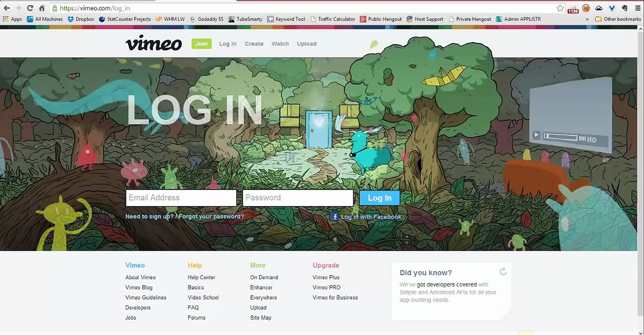Open the Host Support bookmark
This screenshot has width=644, height=335.
tap(425, 19)
